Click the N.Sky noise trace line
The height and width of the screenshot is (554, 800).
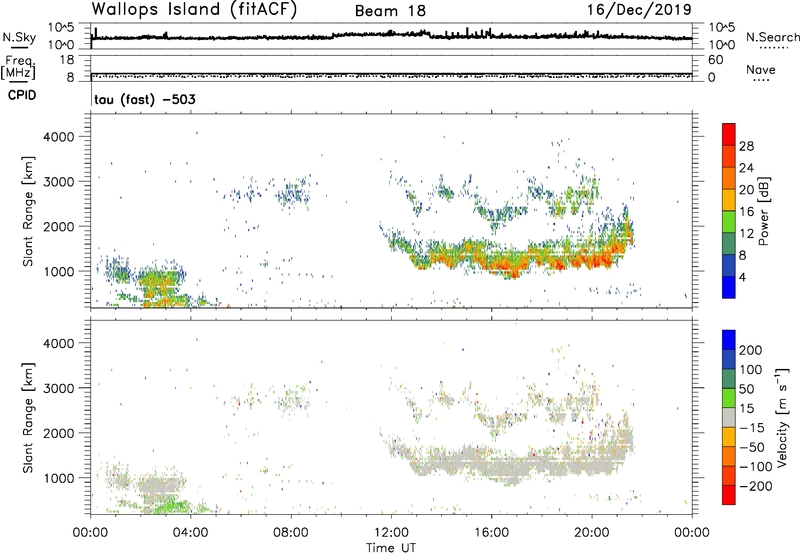391,36
